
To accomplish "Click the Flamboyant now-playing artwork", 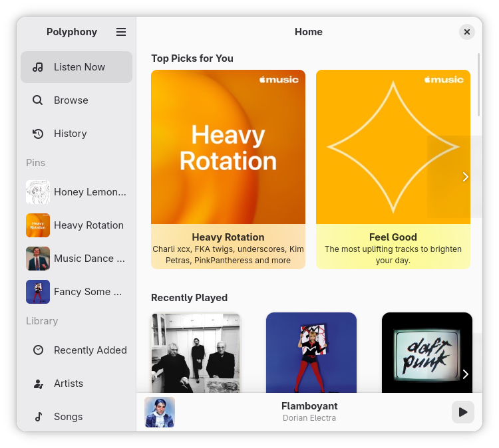I will 160,412.
